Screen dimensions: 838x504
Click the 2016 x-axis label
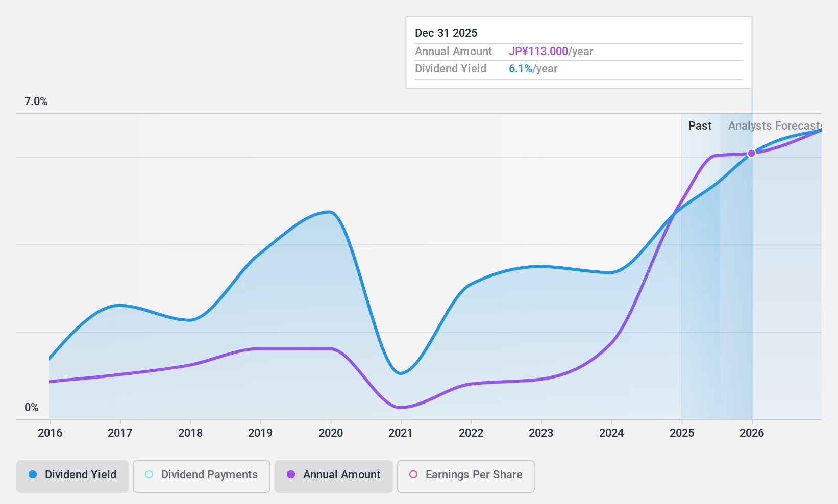[50, 433]
